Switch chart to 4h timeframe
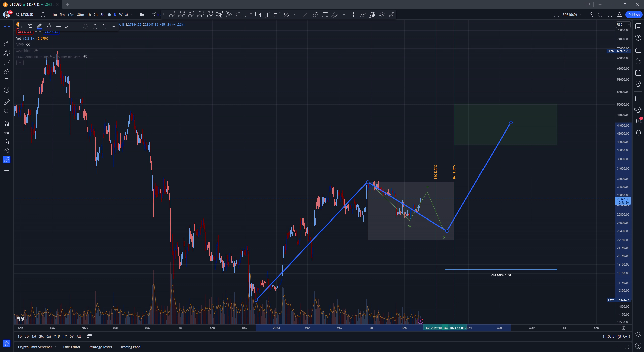The image size is (644, 352). [109, 15]
